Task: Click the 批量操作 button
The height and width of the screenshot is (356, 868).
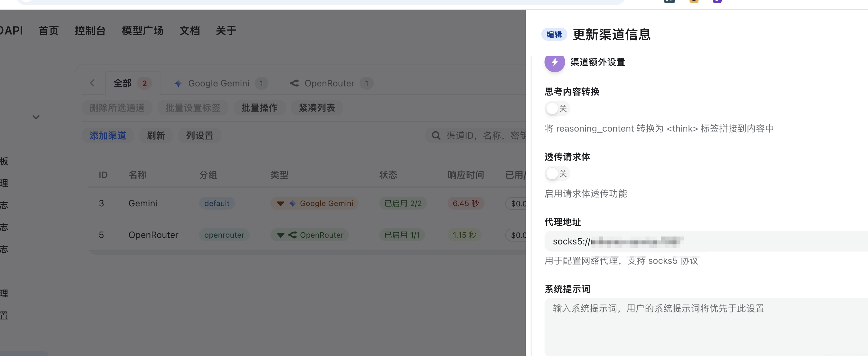Action: click(259, 108)
